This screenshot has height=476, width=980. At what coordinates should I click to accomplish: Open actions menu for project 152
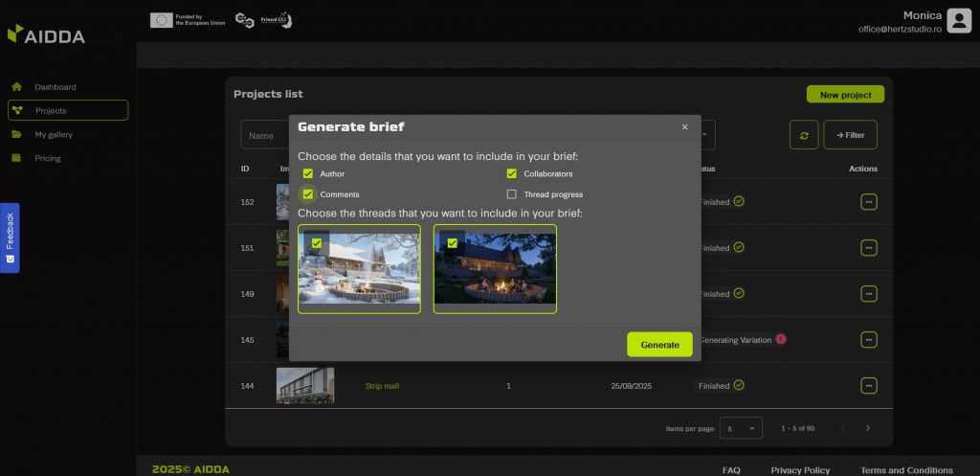tap(869, 202)
